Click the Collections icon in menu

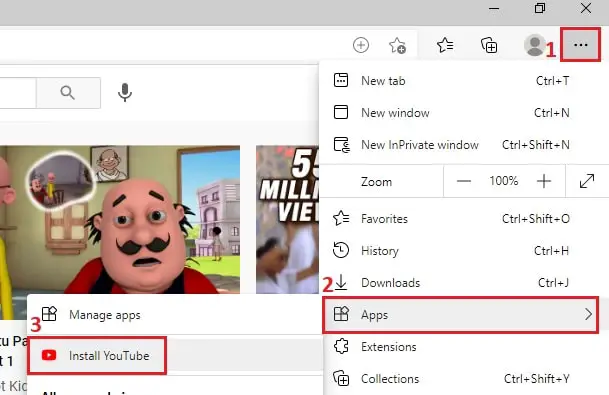click(341, 378)
